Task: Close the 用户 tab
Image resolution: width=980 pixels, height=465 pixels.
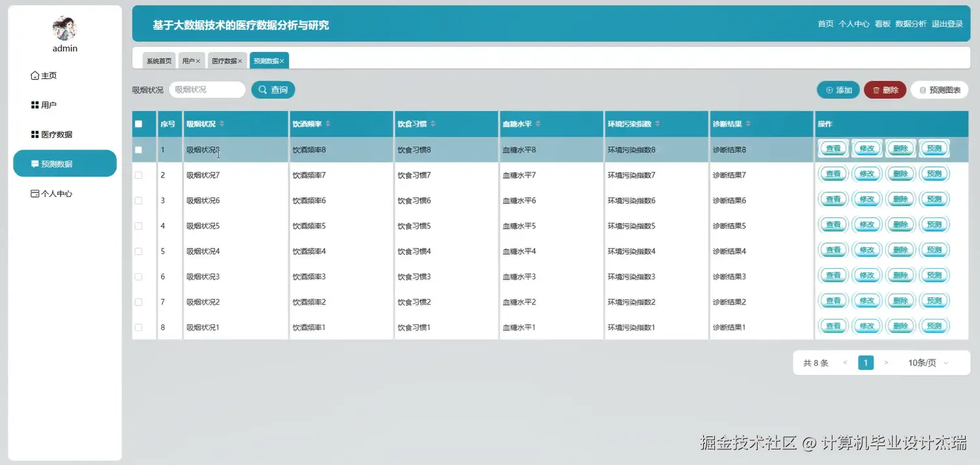Action: 198,61
